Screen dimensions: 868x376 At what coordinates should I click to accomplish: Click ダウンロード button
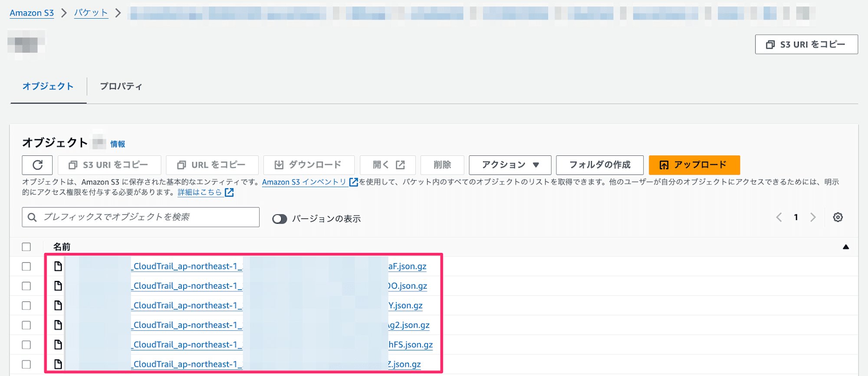click(x=309, y=165)
